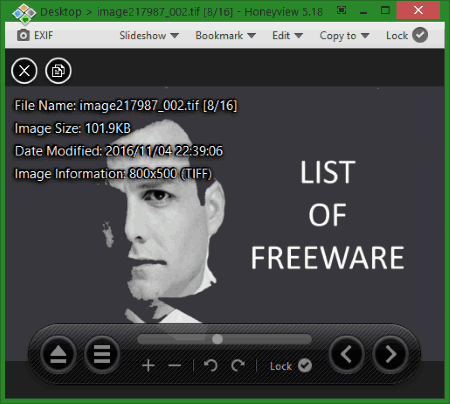450x404 pixels.
Task: Close the EXIF info overlay with X
Action: [x=24, y=71]
